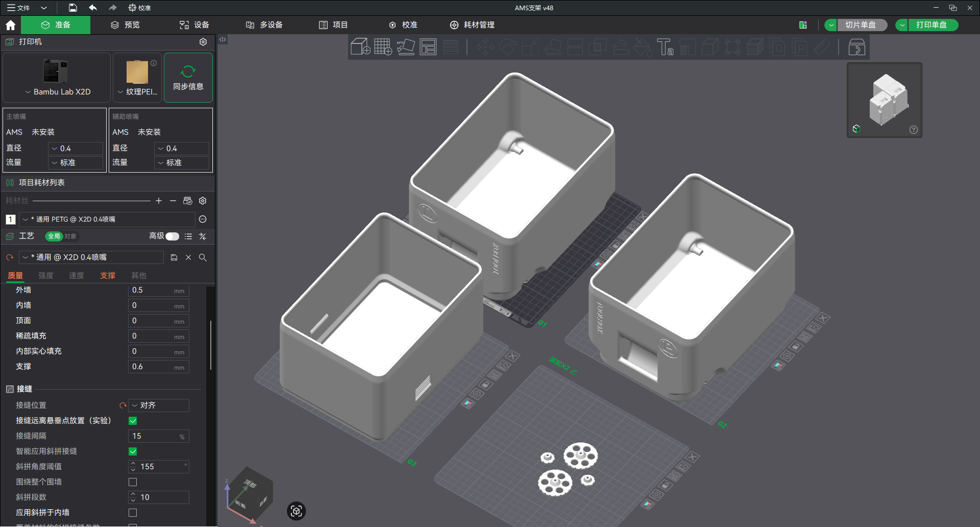Select the Scale tool icon

[x=530, y=47]
